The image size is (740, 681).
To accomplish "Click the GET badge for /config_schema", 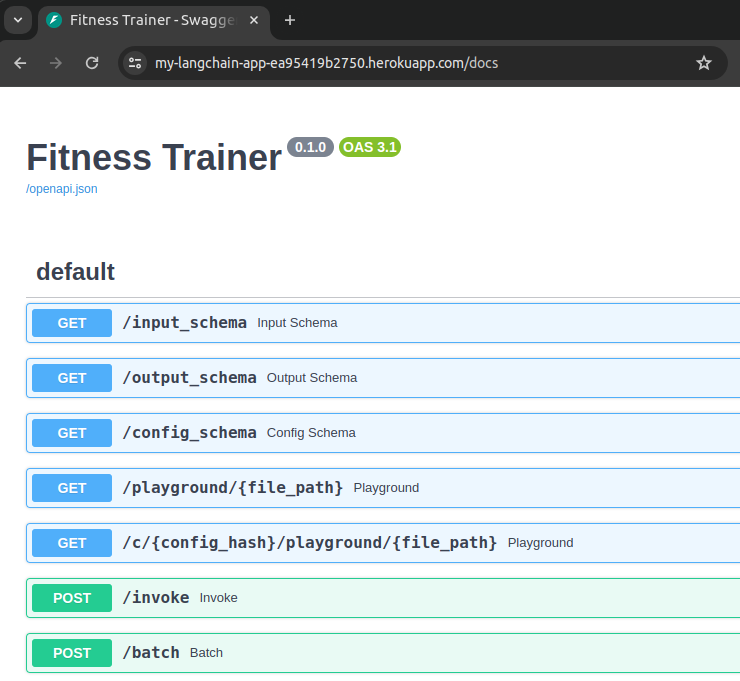I will coord(72,433).
